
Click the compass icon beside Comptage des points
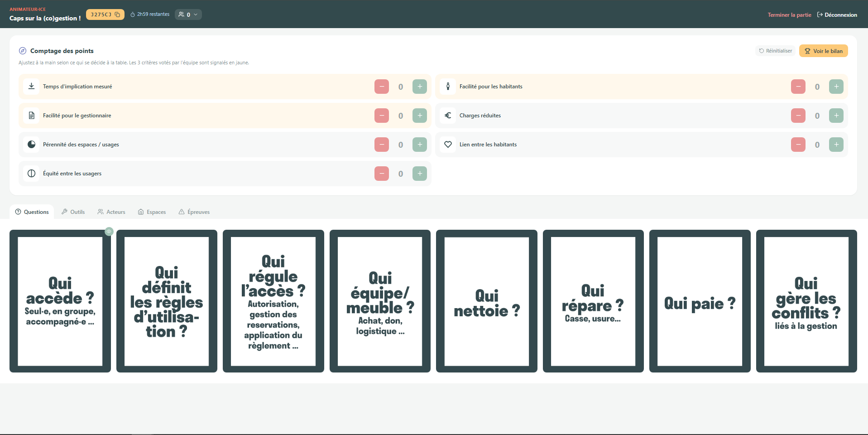pyautogui.click(x=23, y=51)
